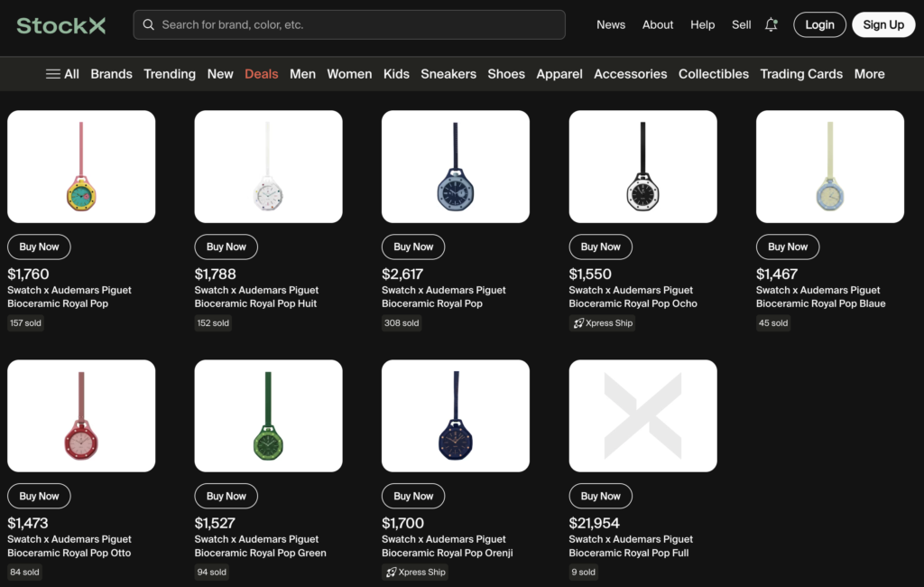Open the Royal Pop Blaue image

click(830, 166)
